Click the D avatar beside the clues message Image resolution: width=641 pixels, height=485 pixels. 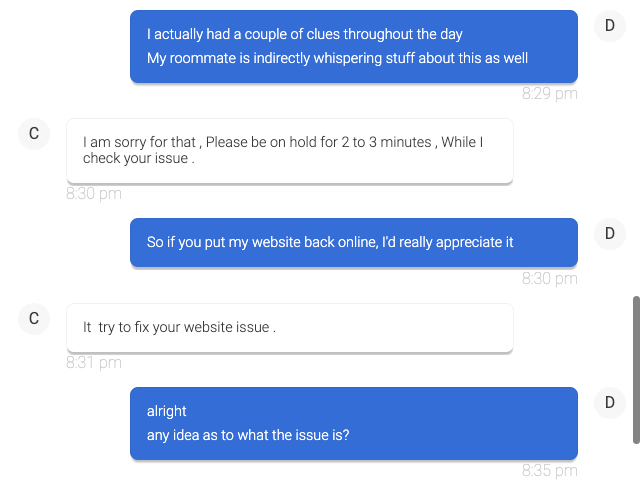609,26
